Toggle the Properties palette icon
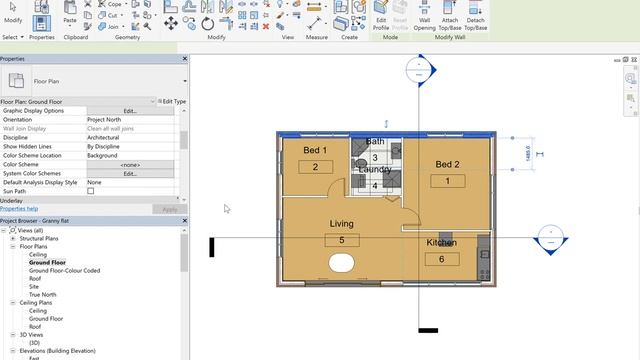The image size is (640, 360). [x=42, y=23]
